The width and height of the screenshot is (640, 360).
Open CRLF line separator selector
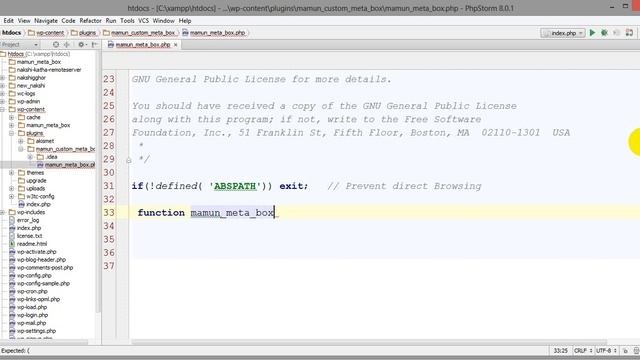[582, 351]
